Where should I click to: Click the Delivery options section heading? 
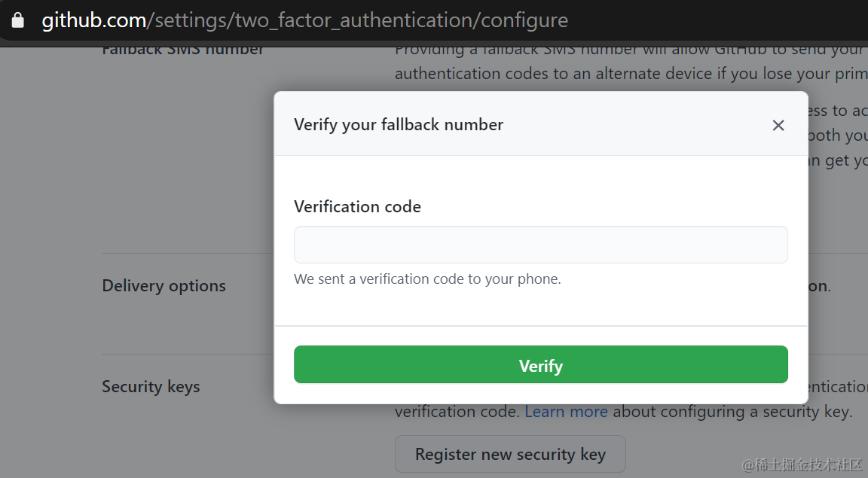pyautogui.click(x=164, y=286)
